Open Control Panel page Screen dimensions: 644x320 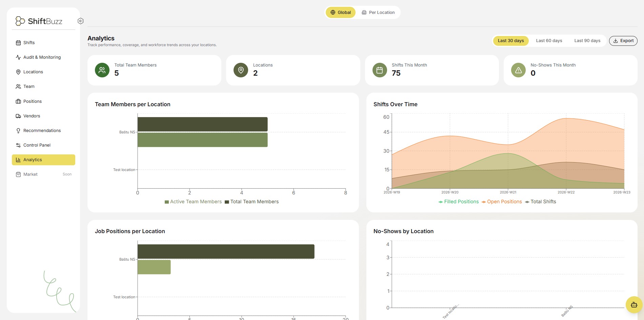coord(43,145)
